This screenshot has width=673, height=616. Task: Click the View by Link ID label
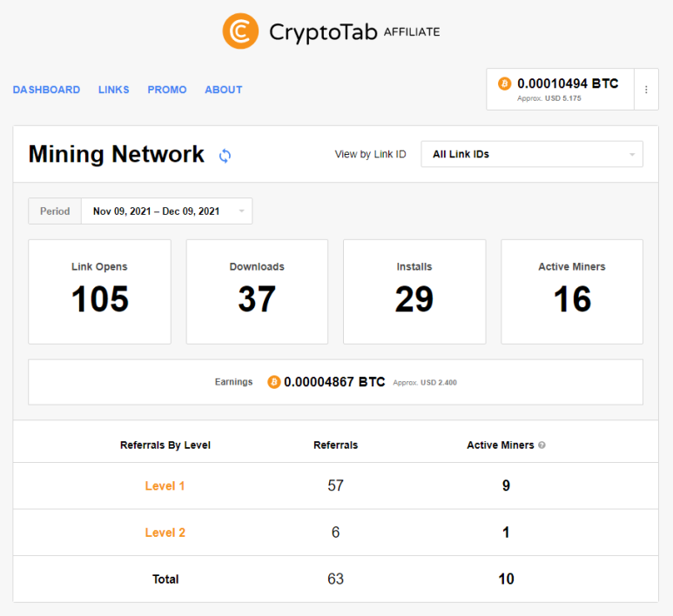tap(370, 154)
